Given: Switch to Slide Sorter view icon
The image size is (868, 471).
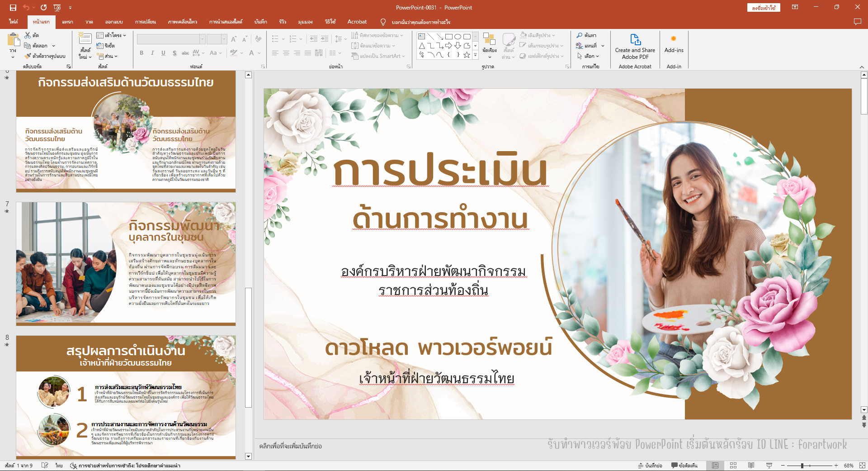Looking at the screenshot, I should click(733, 465).
